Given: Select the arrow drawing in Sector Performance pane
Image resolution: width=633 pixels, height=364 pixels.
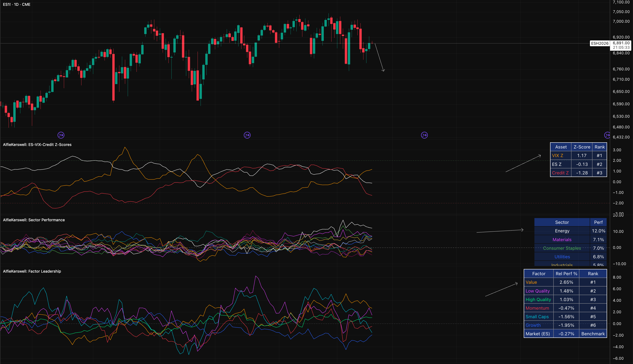Looking at the screenshot, I should [x=500, y=231].
